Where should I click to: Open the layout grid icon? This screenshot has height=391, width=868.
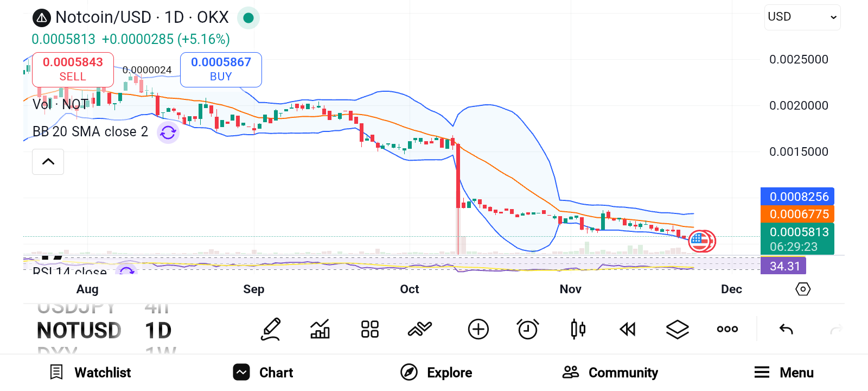click(x=370, y=329)
